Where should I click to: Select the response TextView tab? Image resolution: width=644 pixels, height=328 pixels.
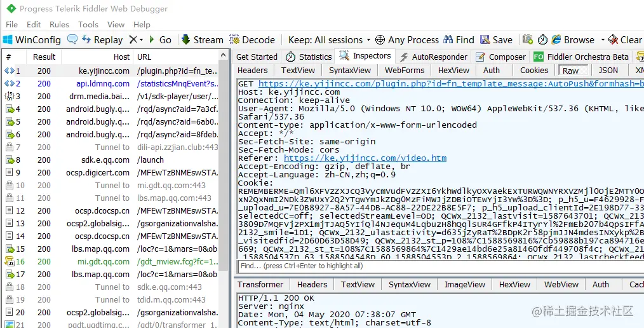coord(358,284)
